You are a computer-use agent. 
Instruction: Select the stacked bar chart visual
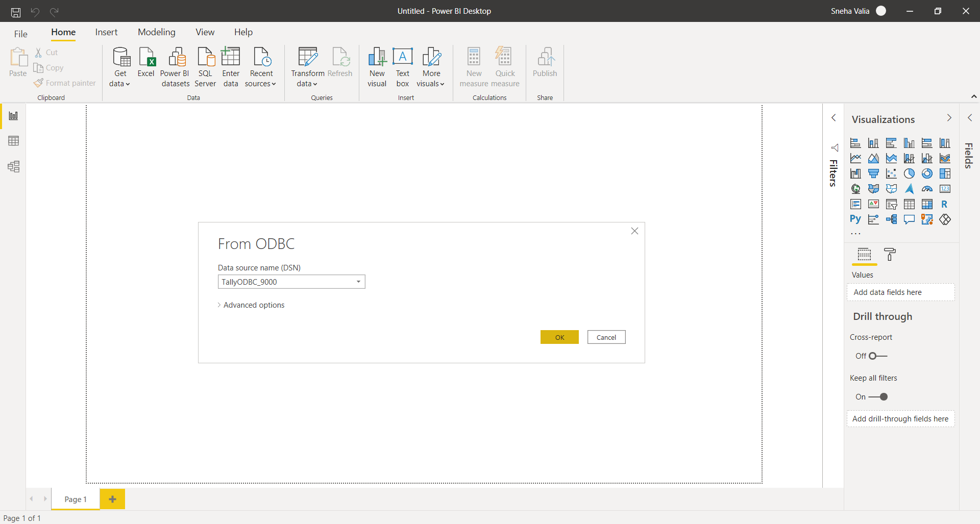click(x=855, y=143)
